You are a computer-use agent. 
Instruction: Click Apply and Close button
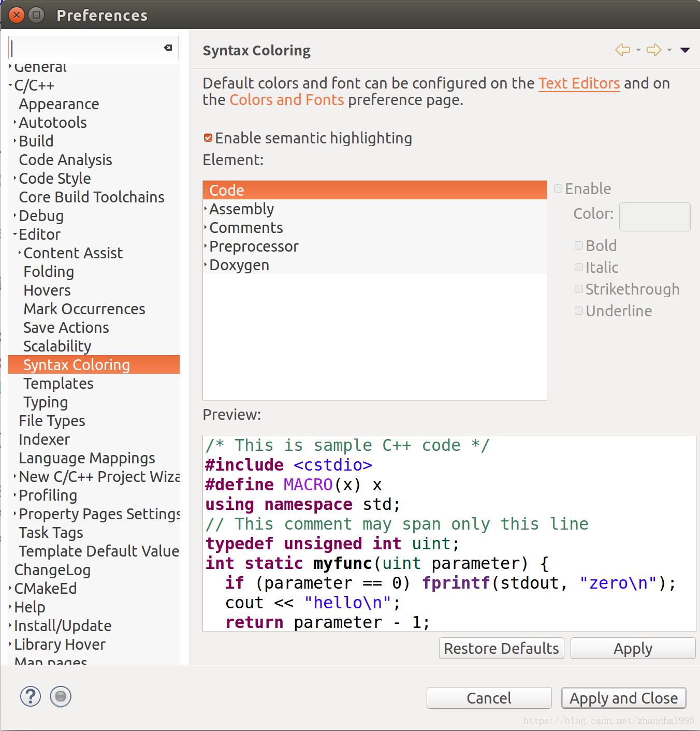point(623,698)
